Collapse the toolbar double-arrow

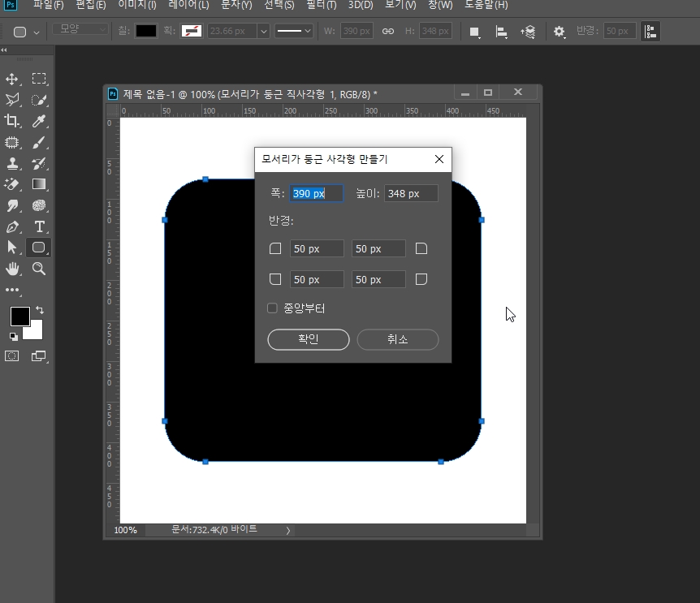(4, 50)
